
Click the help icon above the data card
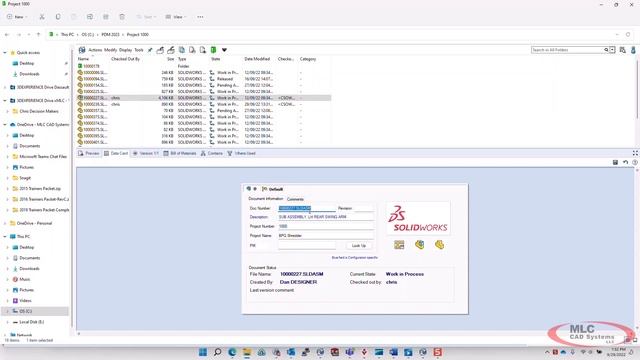click(635, 162)
